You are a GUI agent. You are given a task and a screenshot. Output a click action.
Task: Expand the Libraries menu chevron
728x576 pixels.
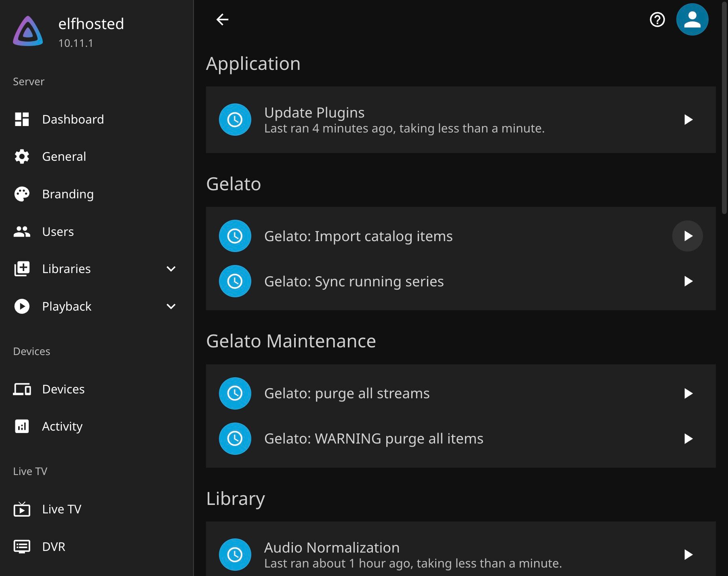(x=171, y=269)
